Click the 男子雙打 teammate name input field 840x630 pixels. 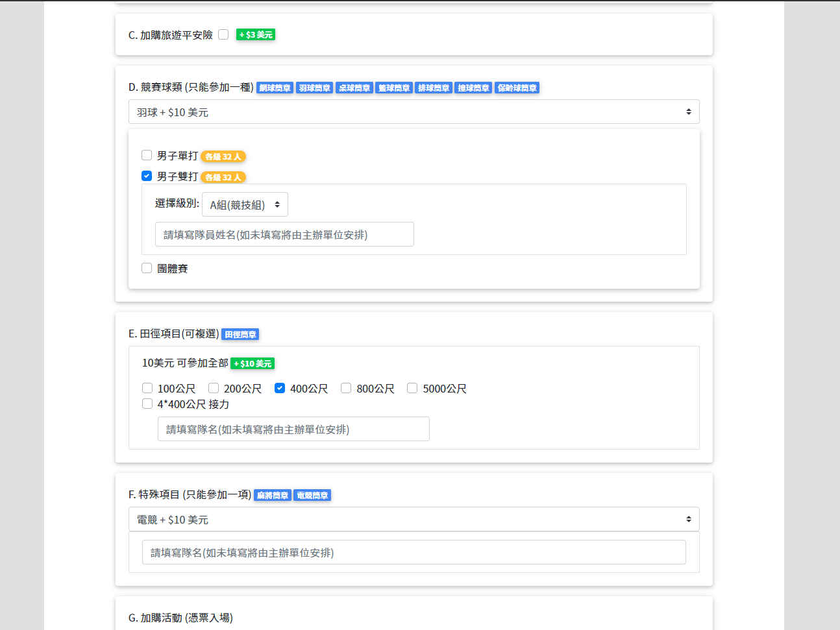(x=284, y=234)
